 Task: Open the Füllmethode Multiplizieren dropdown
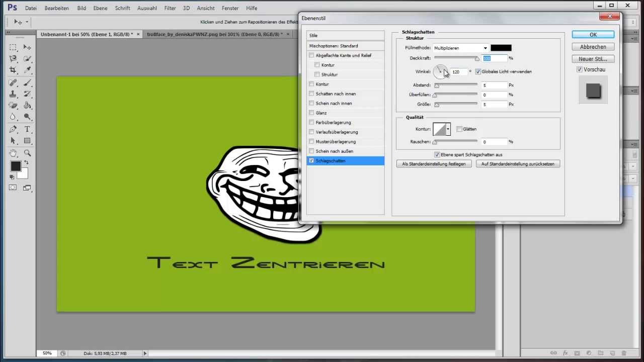pos(461,48)
